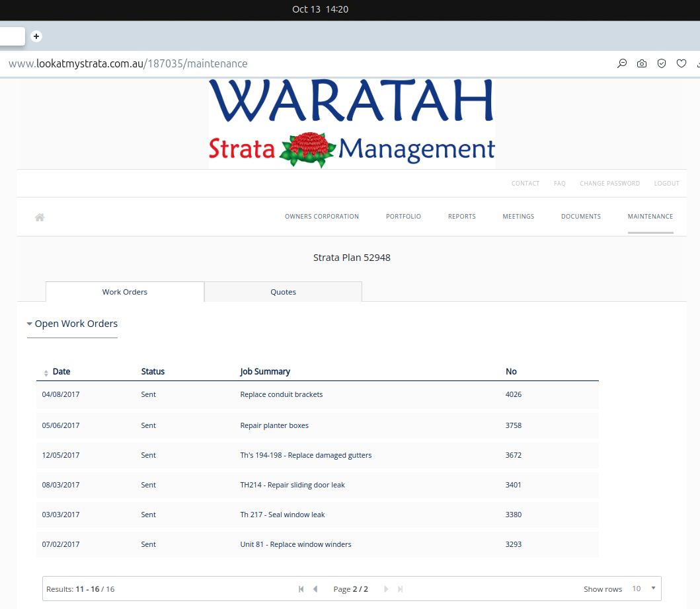Select "Th's 194-198 - Replace damaged gutters"
The height and width of the screenshot is (609, 700).
click(306, 455)
